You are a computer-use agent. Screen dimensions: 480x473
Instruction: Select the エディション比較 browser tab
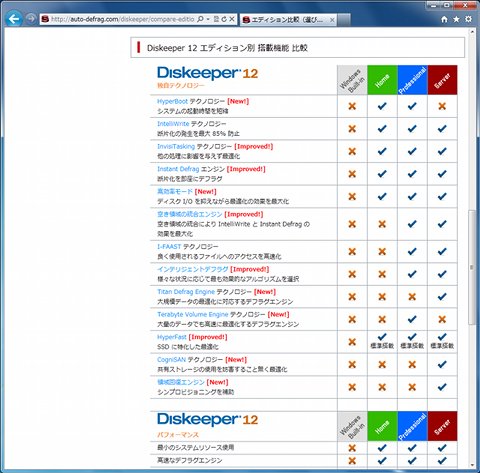tap(287, 20)
